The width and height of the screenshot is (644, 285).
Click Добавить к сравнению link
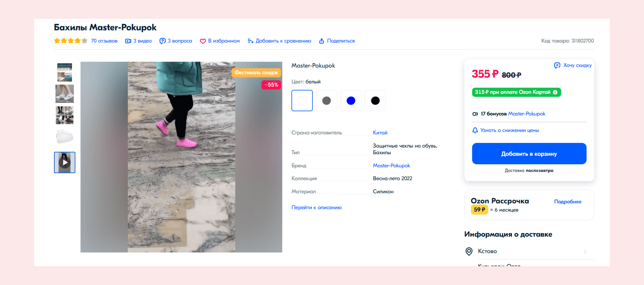tap(283, 41)
